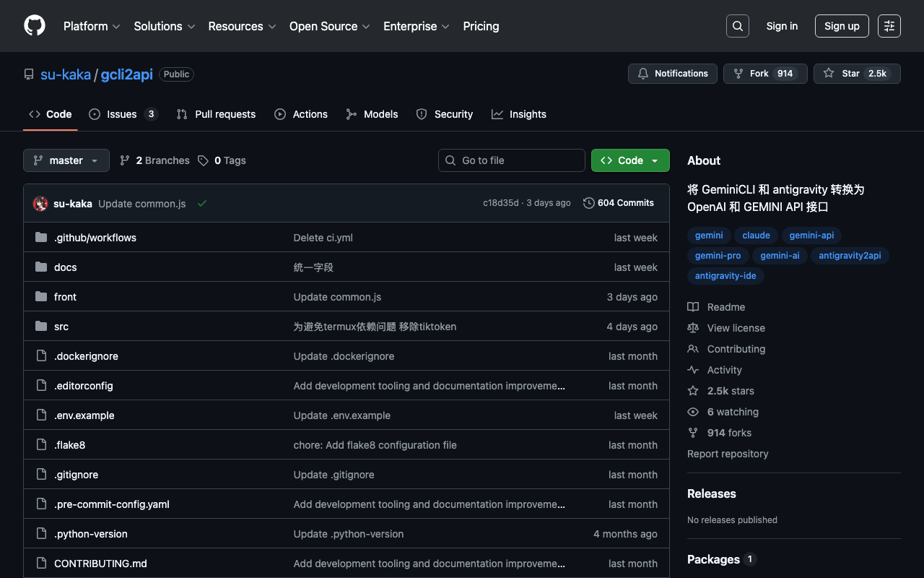Viewport: 924px width, 578px height.
Task: Switch to the Pull requests tab
Action: click(217, 114)
